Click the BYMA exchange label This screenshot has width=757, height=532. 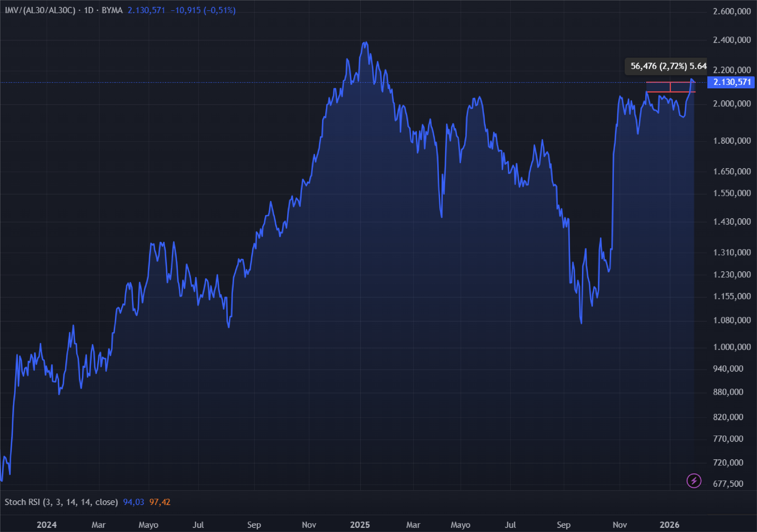112,11
